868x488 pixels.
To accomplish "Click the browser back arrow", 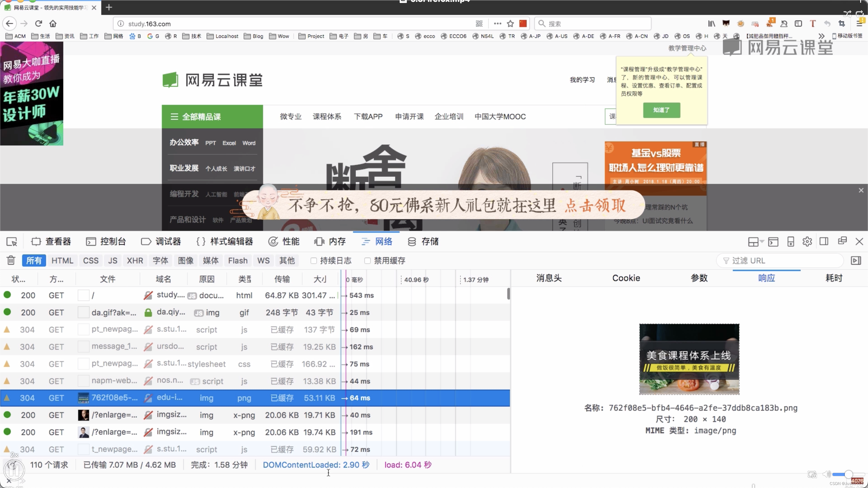I will tap(9, 23).
